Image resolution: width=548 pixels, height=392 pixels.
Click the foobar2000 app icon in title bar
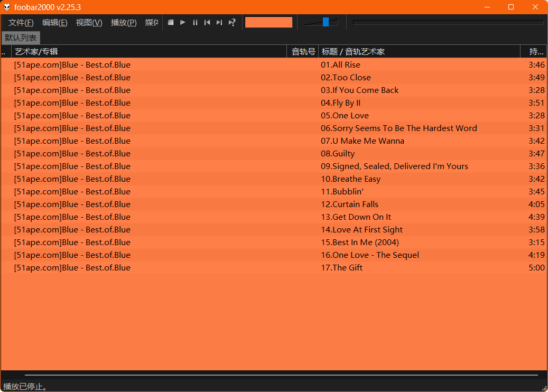[7, 7]
